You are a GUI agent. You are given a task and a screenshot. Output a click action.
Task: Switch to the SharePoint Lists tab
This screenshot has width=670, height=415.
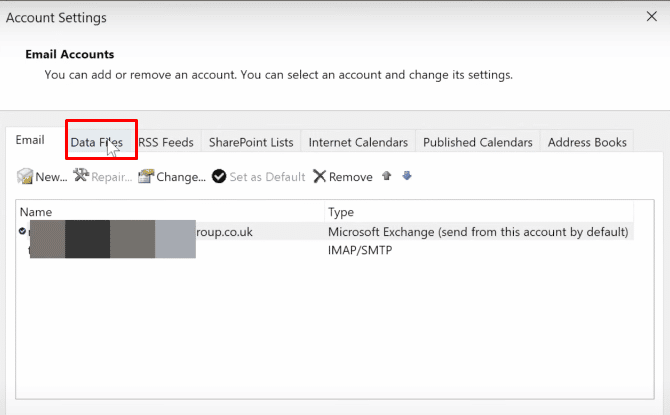(251, 142)
